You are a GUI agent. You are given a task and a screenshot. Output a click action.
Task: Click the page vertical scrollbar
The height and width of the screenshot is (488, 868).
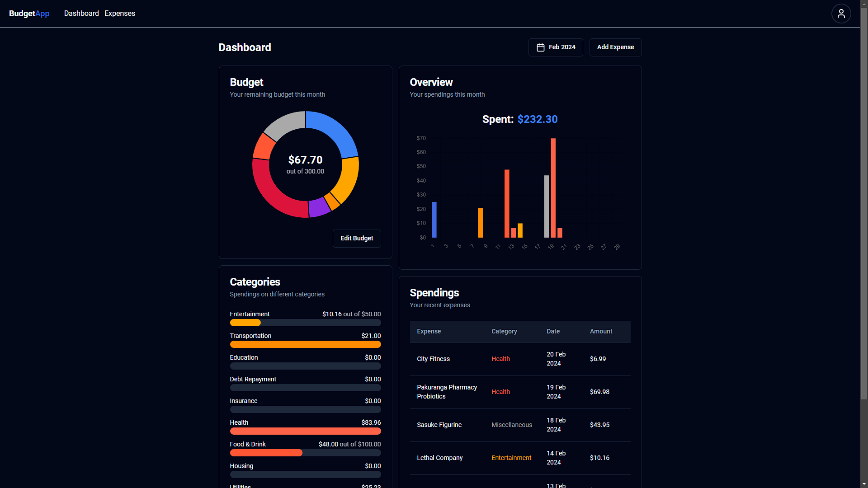pyautogui.click(x=864, y=203)
